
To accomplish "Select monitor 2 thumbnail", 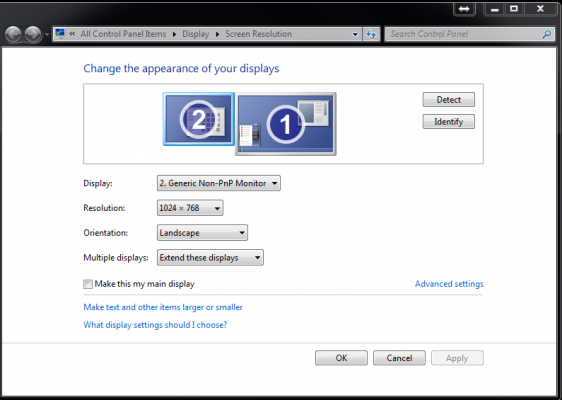I will (199, 119).
